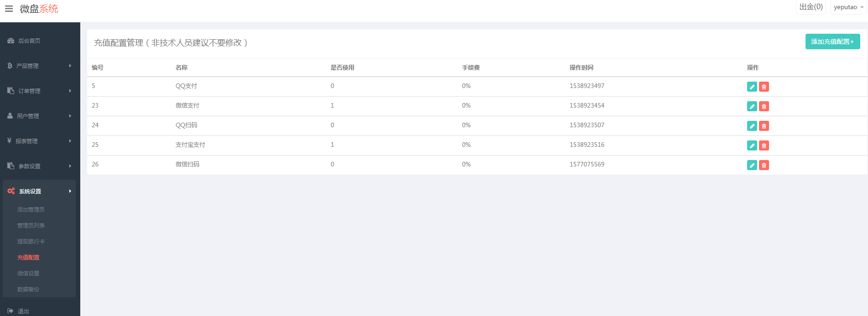The width and height of the screenshot is (868, 316).
Task: Edit the QQ支付 config row
Action: pyautogui.click(x=752, y=87)
